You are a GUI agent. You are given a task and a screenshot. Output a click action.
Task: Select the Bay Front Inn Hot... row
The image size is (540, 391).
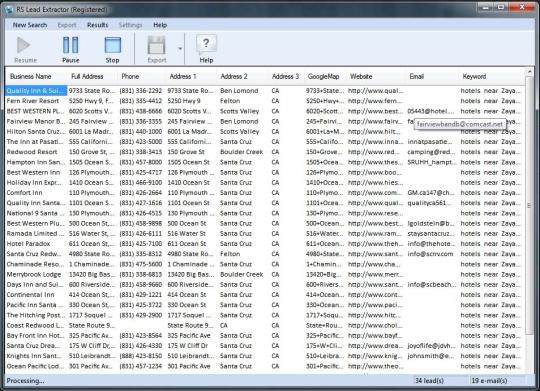tap(265, 336)
